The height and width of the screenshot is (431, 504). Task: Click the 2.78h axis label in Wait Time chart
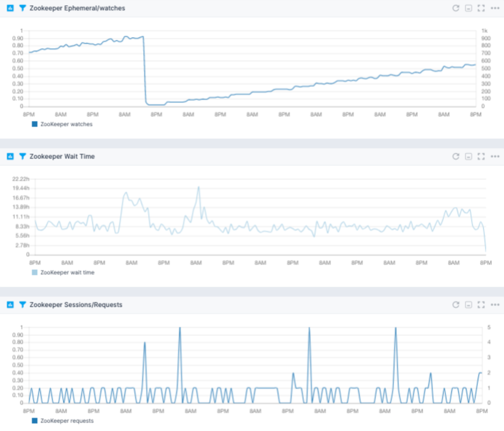pyautogui.click(x=22, y=245)
